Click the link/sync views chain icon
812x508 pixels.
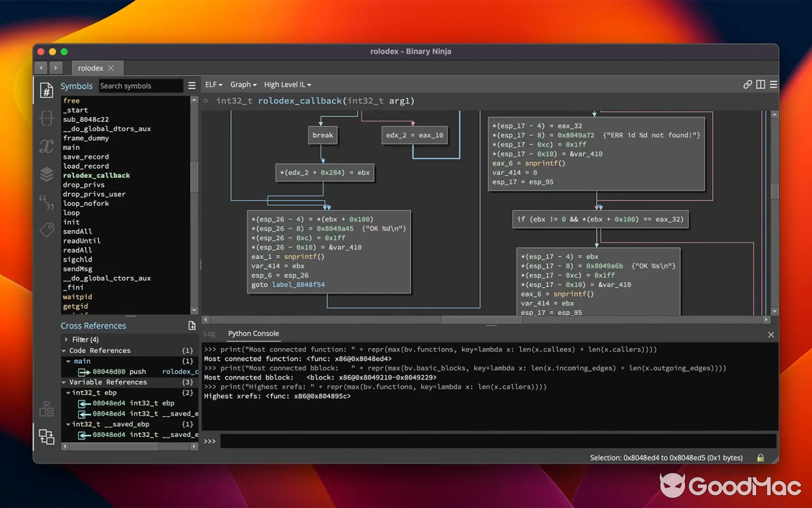748,84
